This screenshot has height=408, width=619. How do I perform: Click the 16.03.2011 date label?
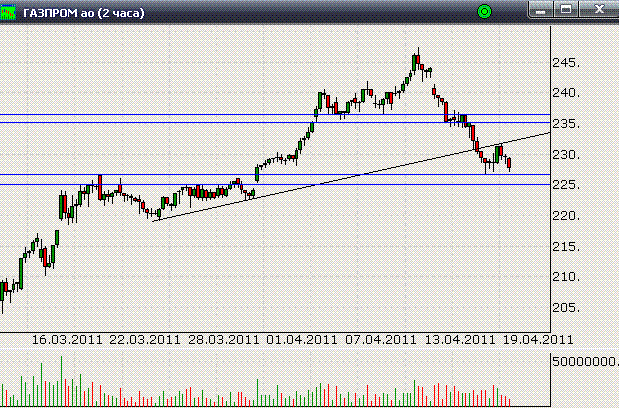(67, 340)
